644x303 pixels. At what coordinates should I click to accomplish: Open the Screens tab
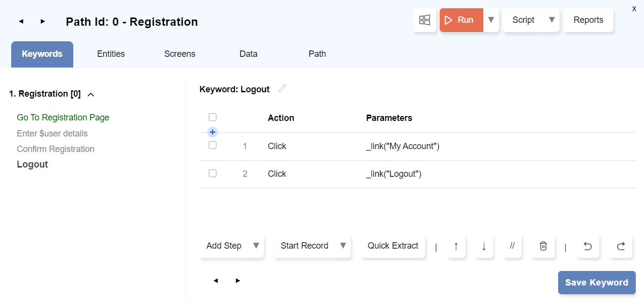coord(180,54)
